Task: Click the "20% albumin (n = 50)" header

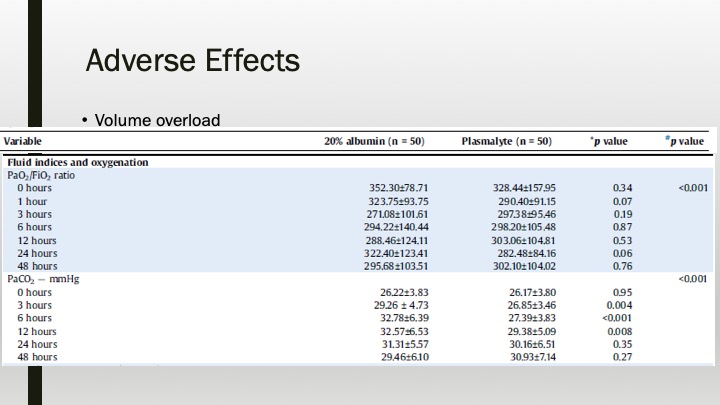Action: 374,142
